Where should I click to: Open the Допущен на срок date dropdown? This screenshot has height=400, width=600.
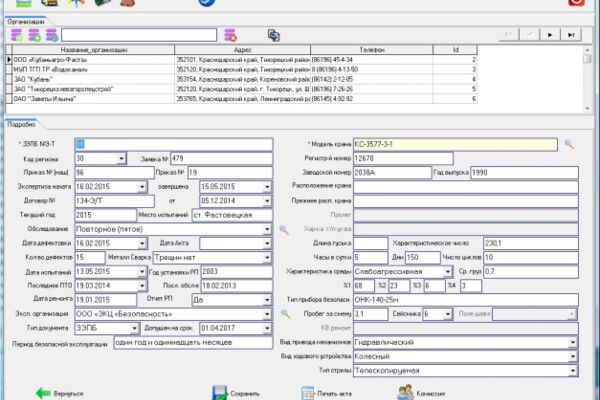point(267,328)
